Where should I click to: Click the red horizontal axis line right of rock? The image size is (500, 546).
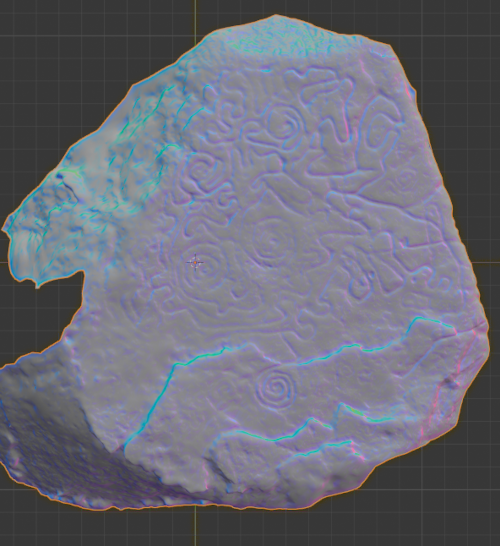click(x=493, y=262)
